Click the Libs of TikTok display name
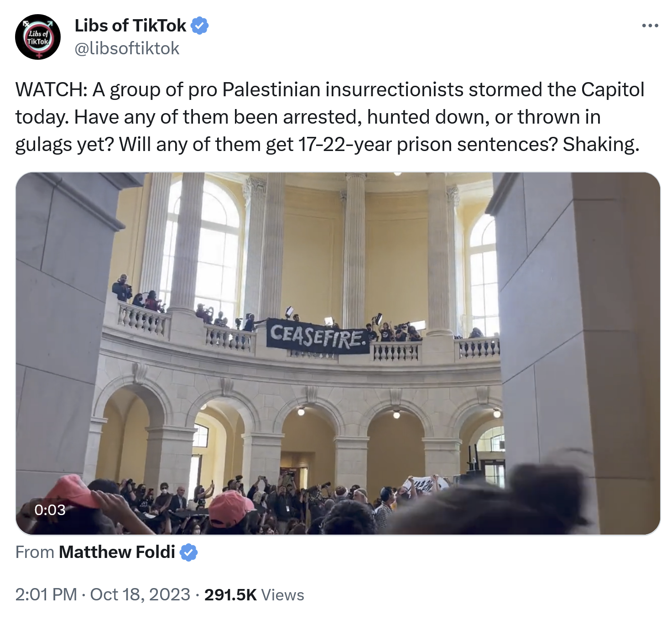 click(130, 26)
